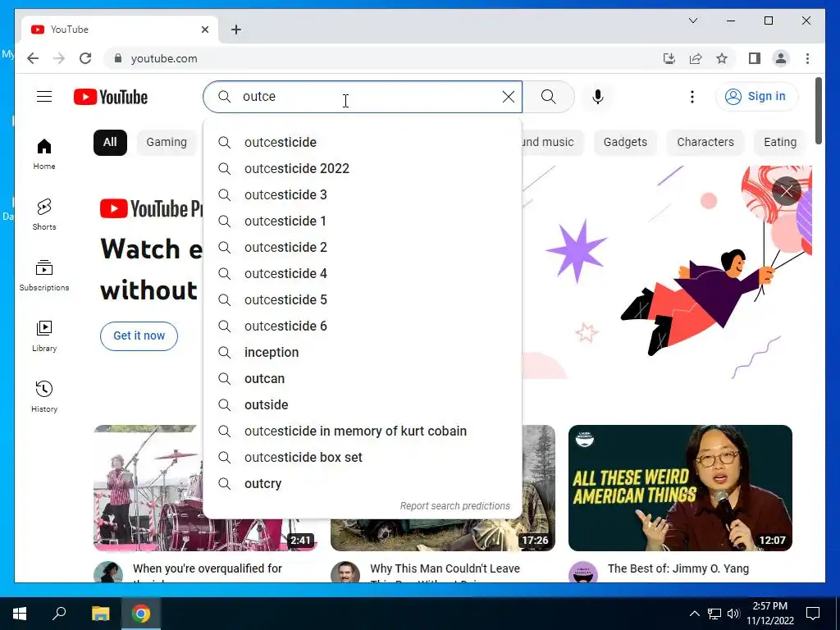
Task: Start voice search with the microphone
Action: 598,97
